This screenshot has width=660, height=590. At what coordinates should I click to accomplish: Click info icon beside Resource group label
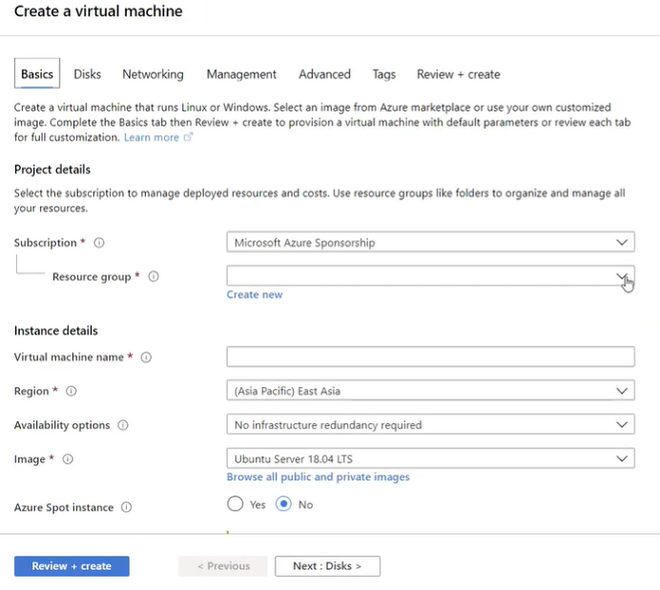click(153, 277)
